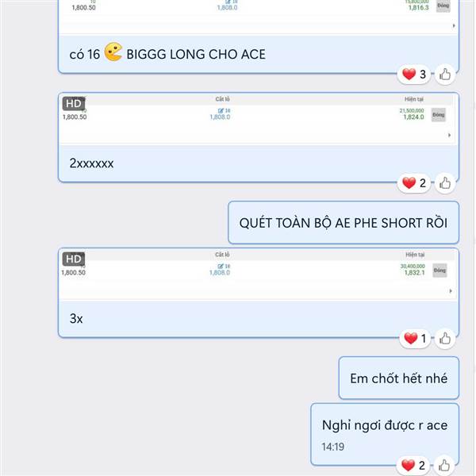Tap thumbs-up on Nghỉ ngơi được message
476x476 pixels.
[x=444, y=465]
